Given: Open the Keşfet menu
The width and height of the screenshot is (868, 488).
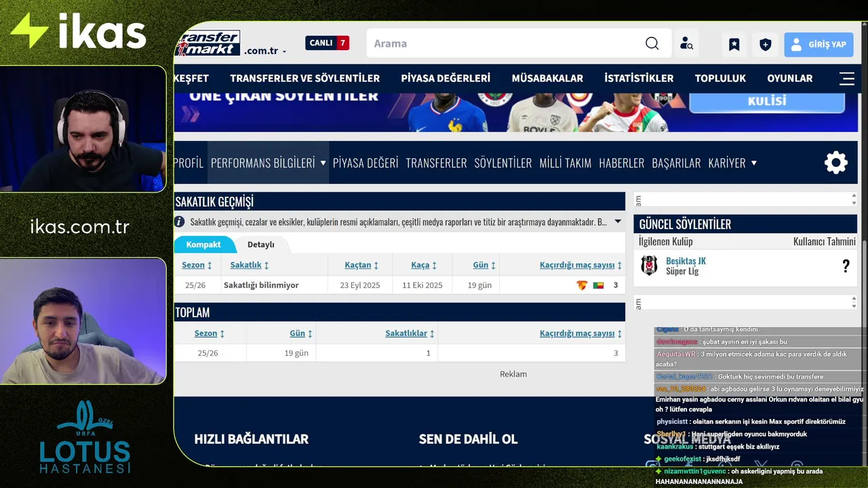Looking at the screenshot, I should click(191, 78).
